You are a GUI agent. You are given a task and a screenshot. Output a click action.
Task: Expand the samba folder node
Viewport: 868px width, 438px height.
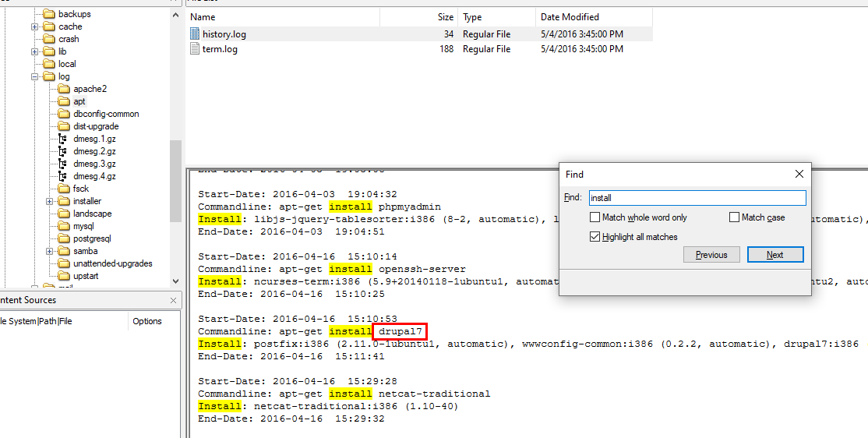click(x=49, y=251)
